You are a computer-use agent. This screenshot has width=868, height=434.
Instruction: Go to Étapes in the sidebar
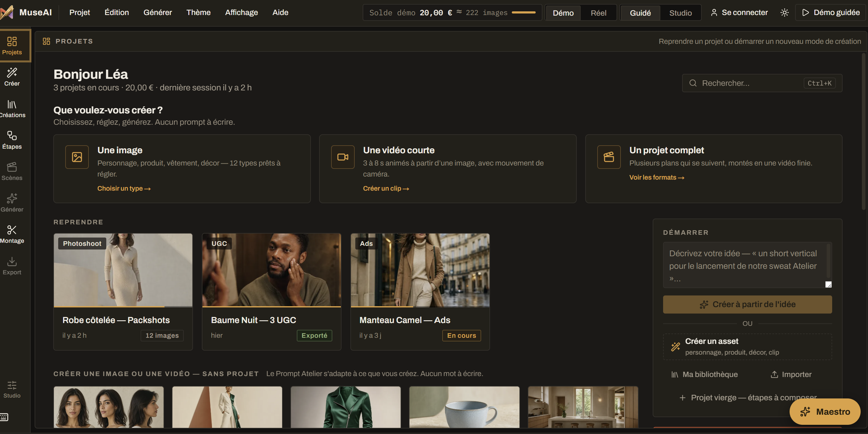coord(12,140)
